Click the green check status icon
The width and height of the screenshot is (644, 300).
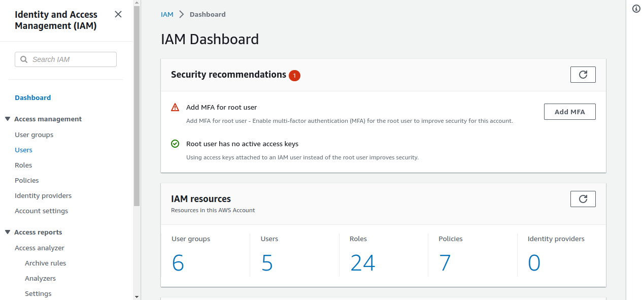(175, 144)
